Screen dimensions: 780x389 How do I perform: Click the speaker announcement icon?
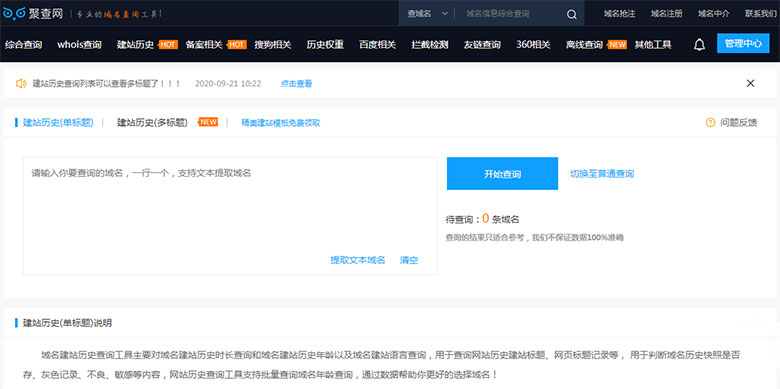pyautogui.click(x=21, y=84)
